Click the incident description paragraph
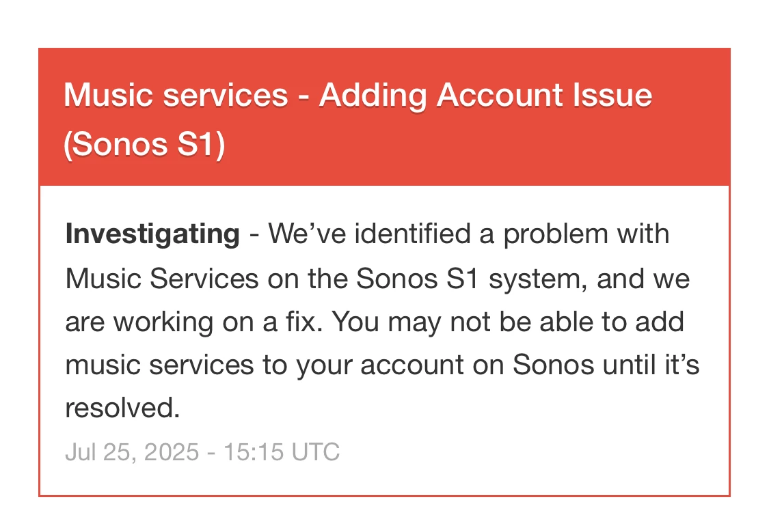 [x=383, y=320]
